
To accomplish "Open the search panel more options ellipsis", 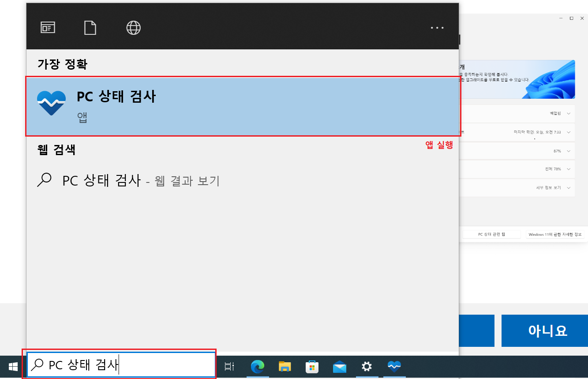I will 437,28.
